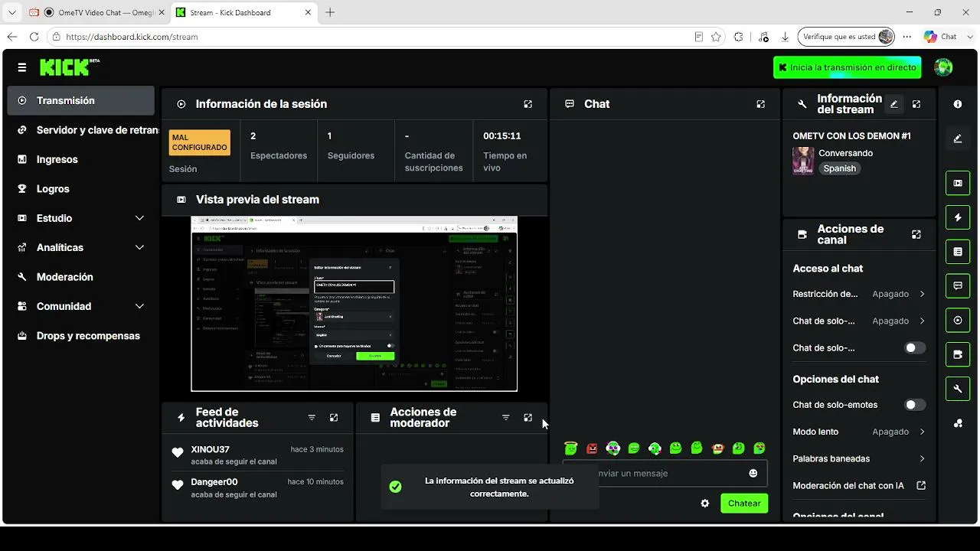The width and height of the screenshot is (980, 551).
Task: Toggle the activity feed lightning widget in the right rail
Action: tap(958, 217)
